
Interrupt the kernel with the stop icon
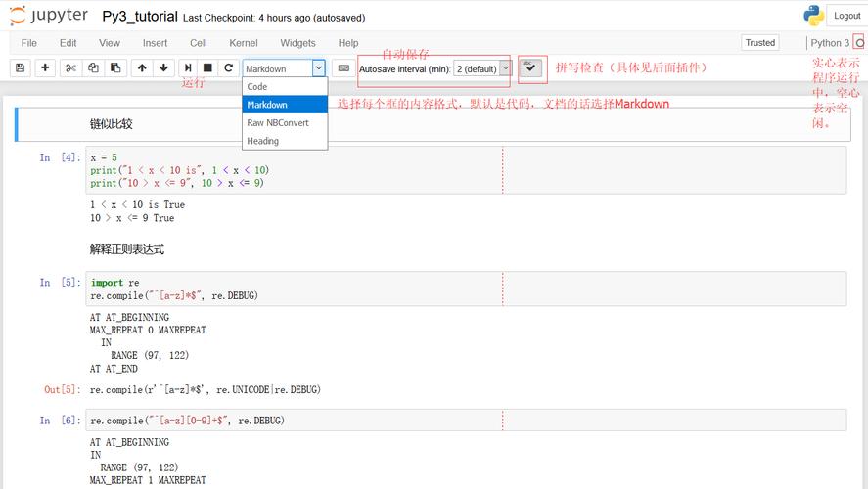[x=208, y=68]
